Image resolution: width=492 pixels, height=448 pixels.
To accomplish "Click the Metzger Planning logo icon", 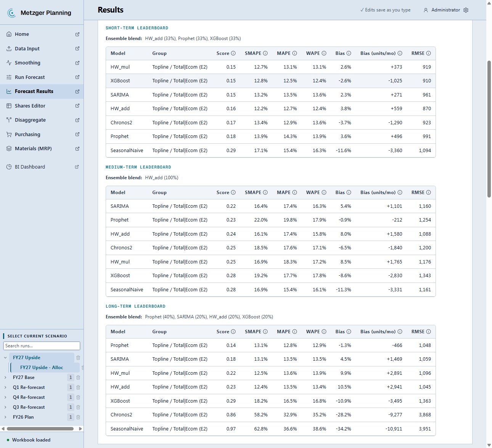I will 12,13.
